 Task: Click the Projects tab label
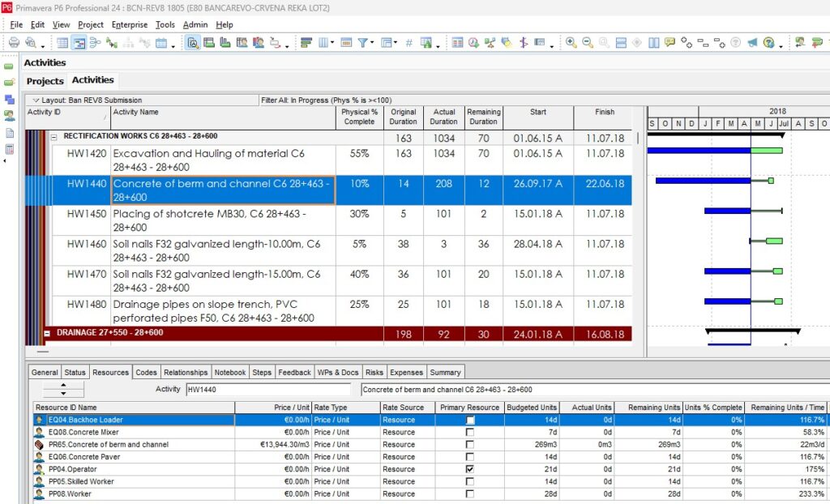45,81
